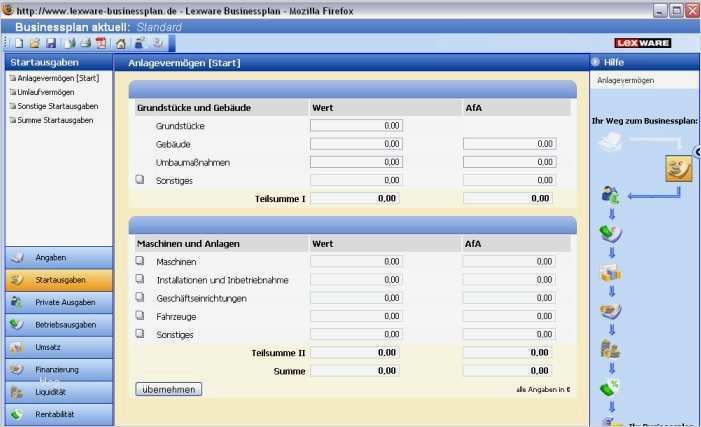Toggle the box beside Fahrzeuge
This screenshot has height=427, width=701.
[140, 315]
